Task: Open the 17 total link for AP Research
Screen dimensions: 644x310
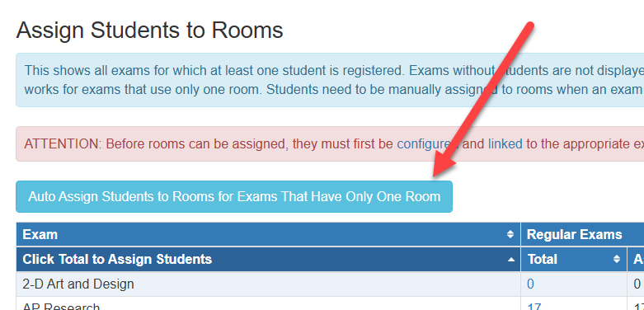Action: tap(534, 307)
